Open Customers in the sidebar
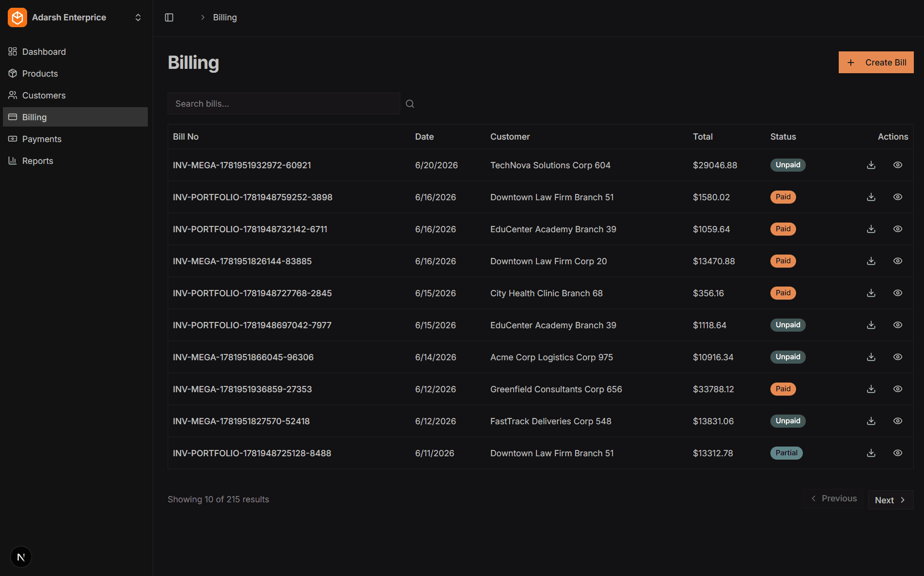Image resolution: width=924 pixels, height=576 pixels. tap(75, 95)
